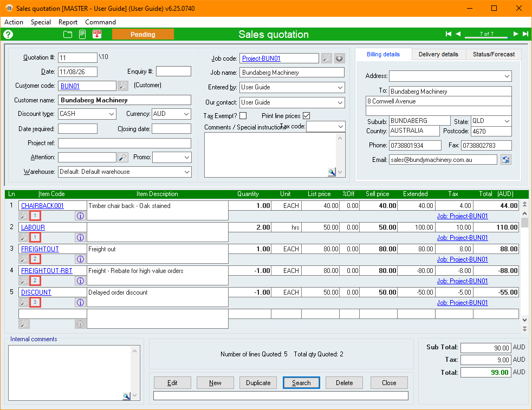The height and width of the screenshot is (410, 532).
Task: Open the Currency AUD dropdown
Action: tap(186, 114)
